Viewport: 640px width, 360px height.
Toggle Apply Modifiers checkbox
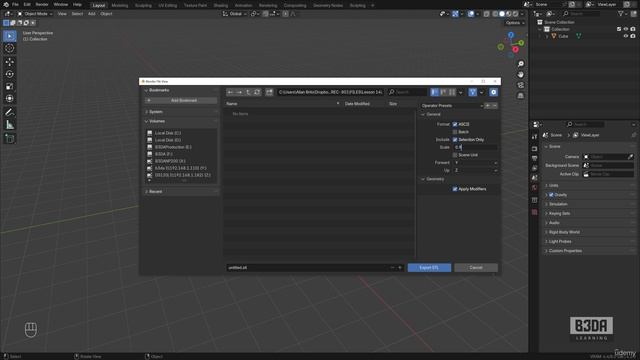[x=455, y=189]
